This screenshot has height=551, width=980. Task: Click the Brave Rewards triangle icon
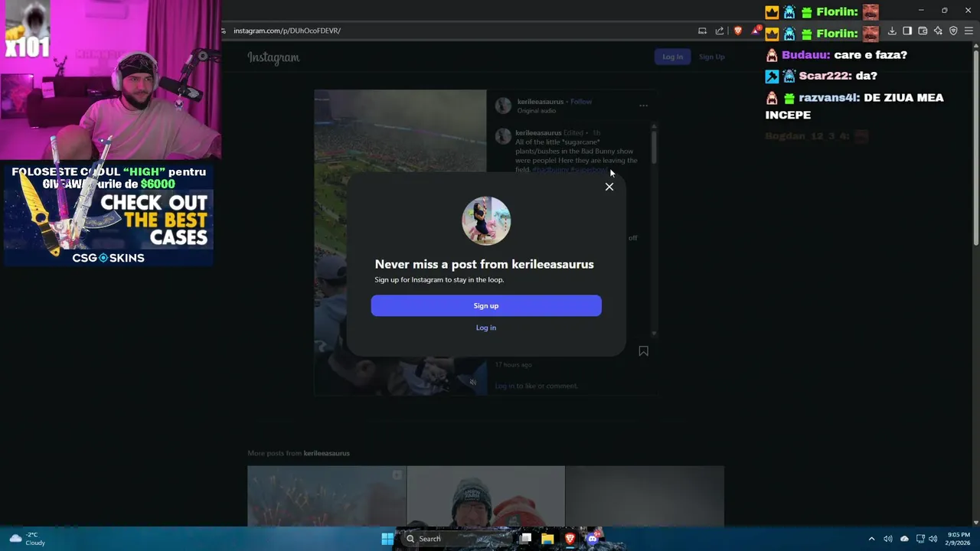click(756, 31)
